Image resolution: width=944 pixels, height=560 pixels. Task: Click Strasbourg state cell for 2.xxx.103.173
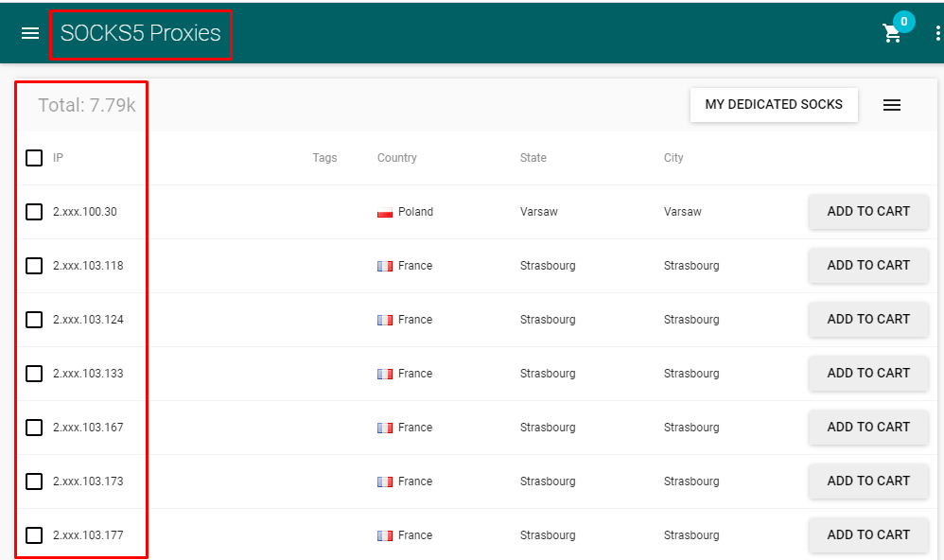point(548,481)
